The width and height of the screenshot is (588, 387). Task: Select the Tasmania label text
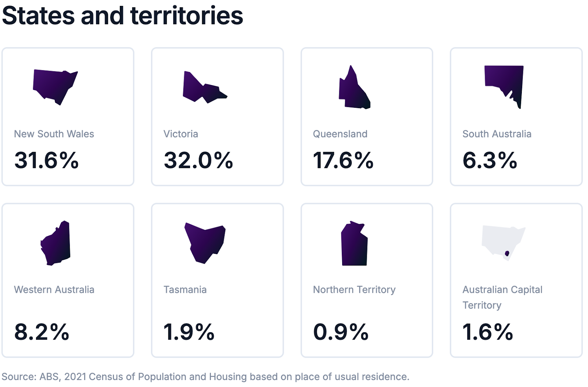click(x=185, y=290)
